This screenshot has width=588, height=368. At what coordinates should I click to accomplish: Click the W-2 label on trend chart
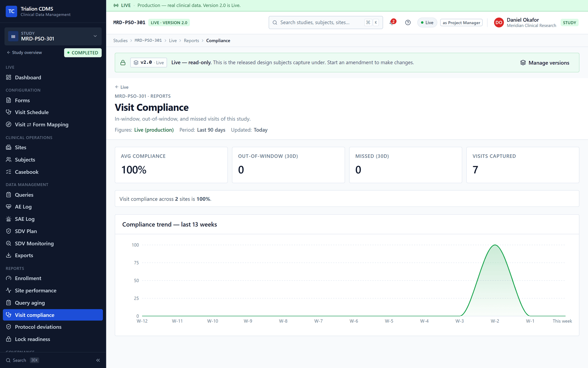click(495, 321)
